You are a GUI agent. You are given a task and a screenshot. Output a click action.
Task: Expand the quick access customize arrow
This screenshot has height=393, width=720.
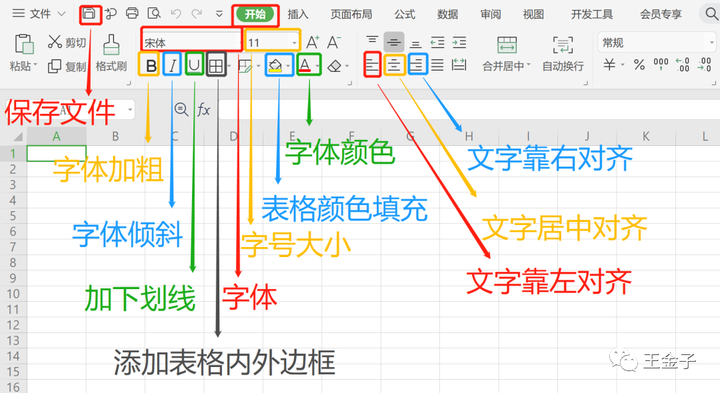pos(219,14)
